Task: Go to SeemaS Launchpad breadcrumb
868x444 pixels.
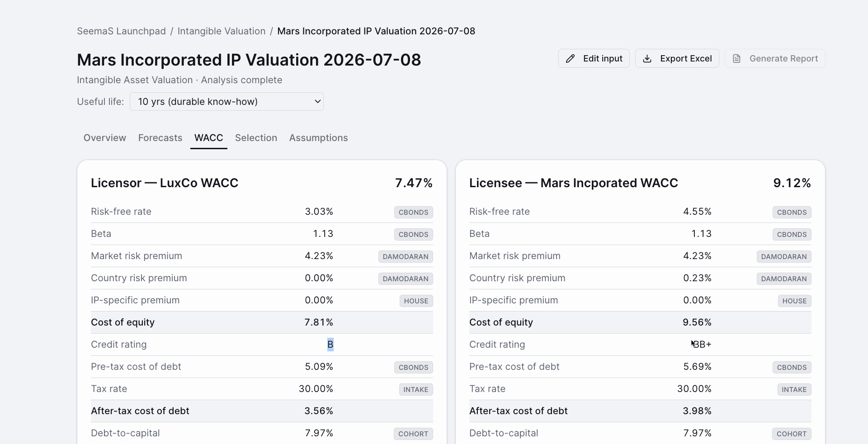Action: (121, 31)
